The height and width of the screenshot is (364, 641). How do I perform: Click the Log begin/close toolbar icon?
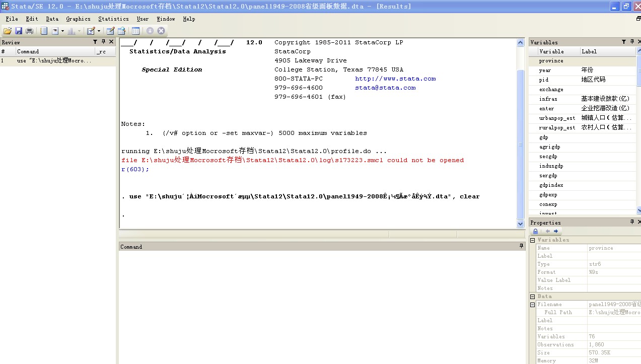coord(44,31)
